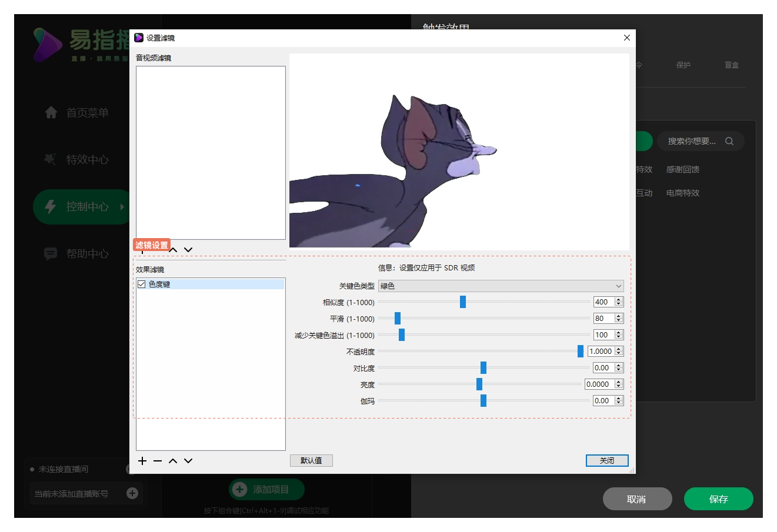Increase 伽玛 spinner up arrow
The image size is (777, 532).
tap(619, 399)
